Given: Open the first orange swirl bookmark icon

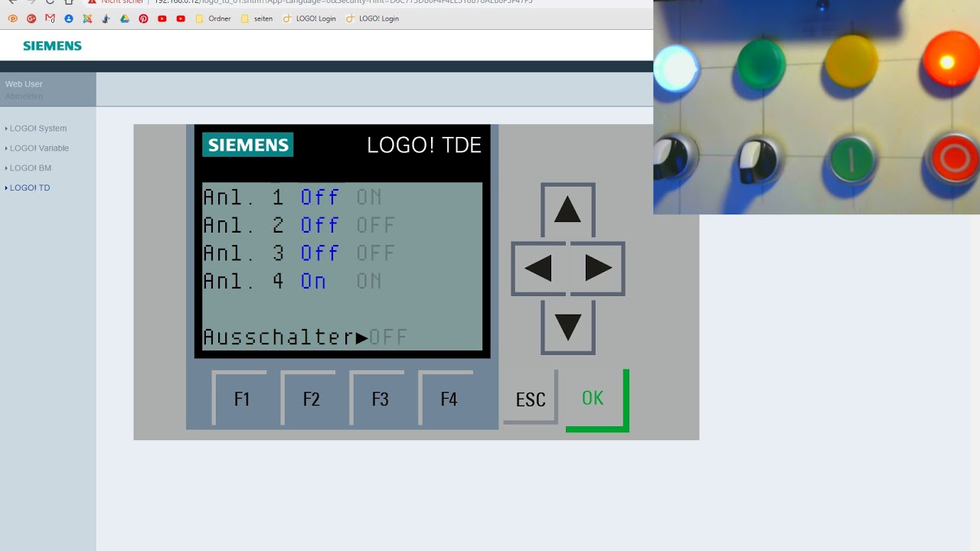Looking at the screenshot, I should 12,18.
